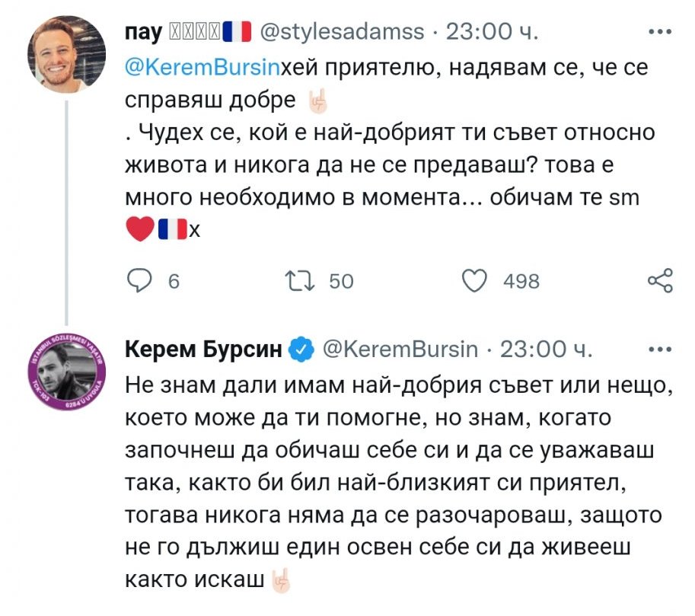695x616 pixels.
Task: Open the share options for пау's tweet
Action: (x=658, y=281)
